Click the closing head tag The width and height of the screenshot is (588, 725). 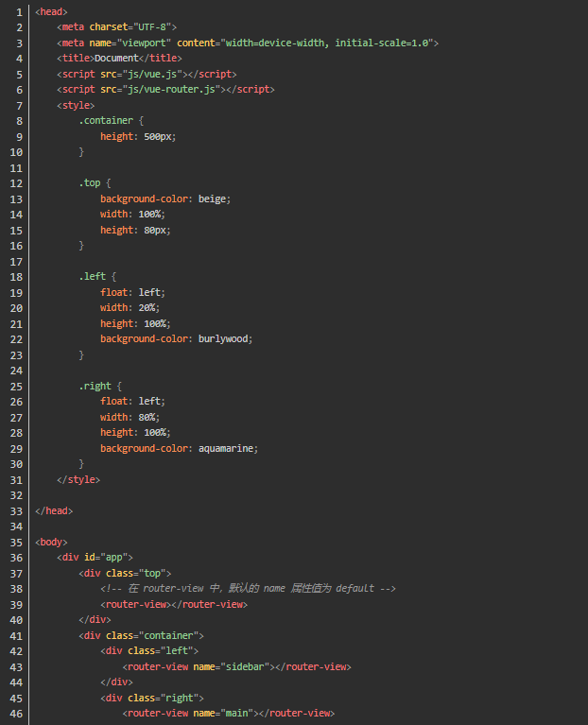(x=54, y=510)
